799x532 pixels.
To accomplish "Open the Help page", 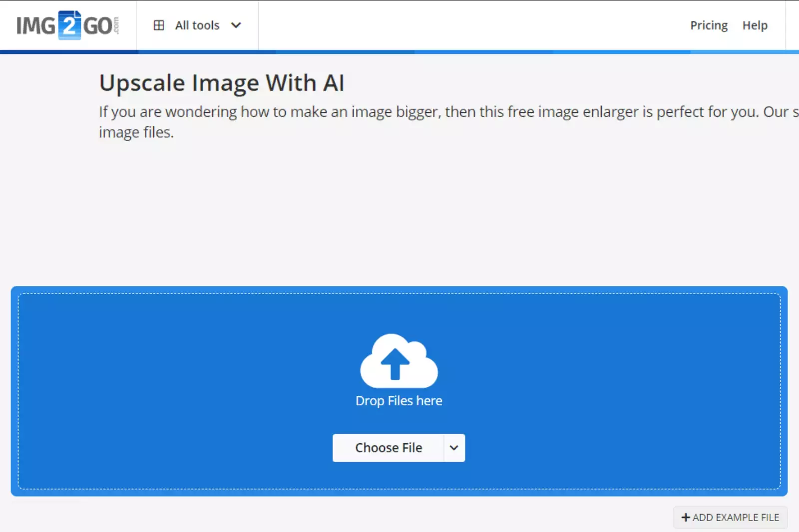I will (x=755, y=25).
